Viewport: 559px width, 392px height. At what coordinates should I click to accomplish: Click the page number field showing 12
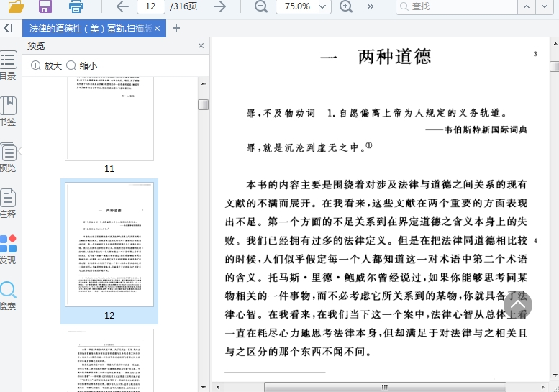(151, 6)
